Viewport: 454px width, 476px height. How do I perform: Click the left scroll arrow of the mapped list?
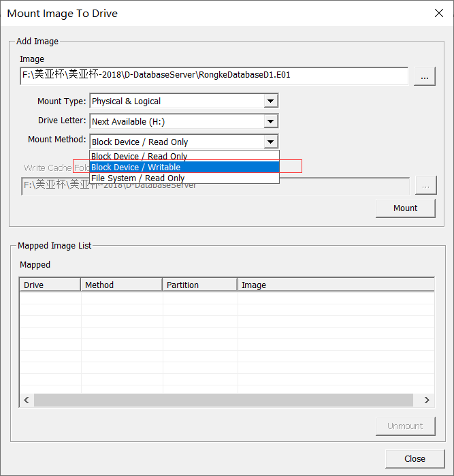point(27,400)
